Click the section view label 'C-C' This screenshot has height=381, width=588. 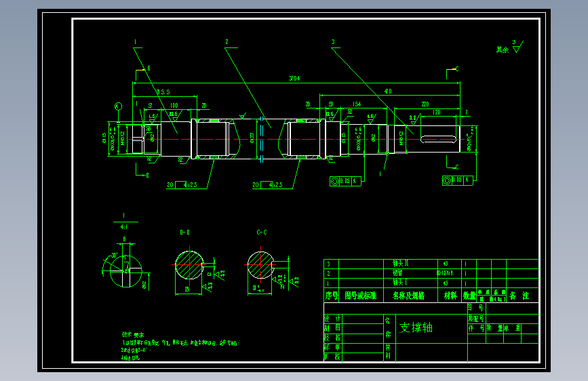[x=262, y=233]
